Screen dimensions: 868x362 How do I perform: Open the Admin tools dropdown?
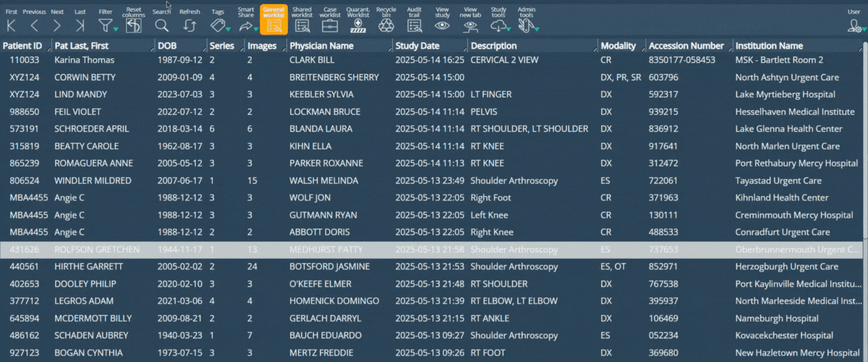point(536,29)
